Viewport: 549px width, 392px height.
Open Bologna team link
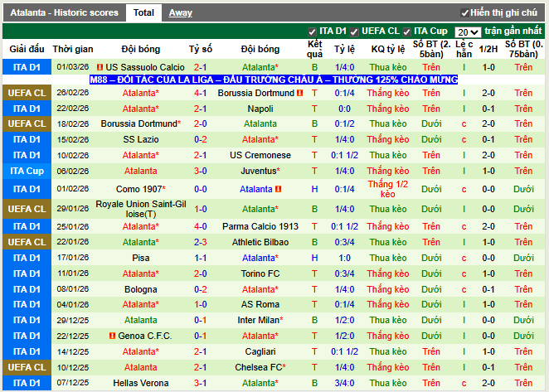point(141,289)
